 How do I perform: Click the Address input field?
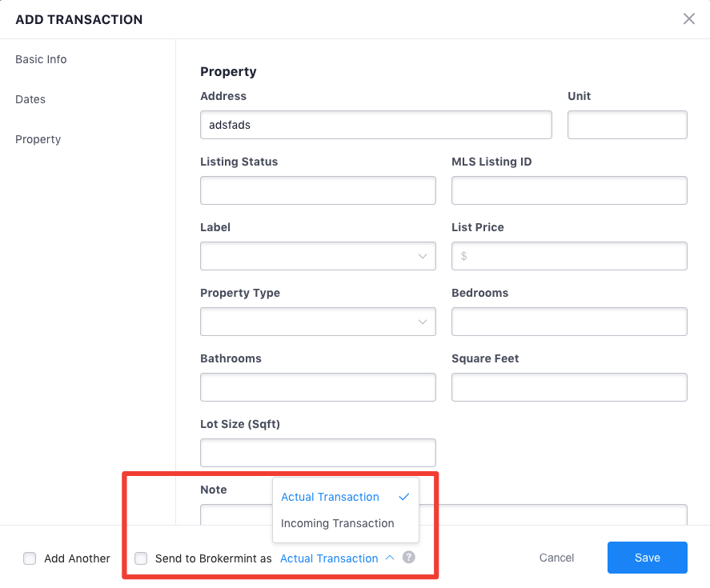pos(375,125)
